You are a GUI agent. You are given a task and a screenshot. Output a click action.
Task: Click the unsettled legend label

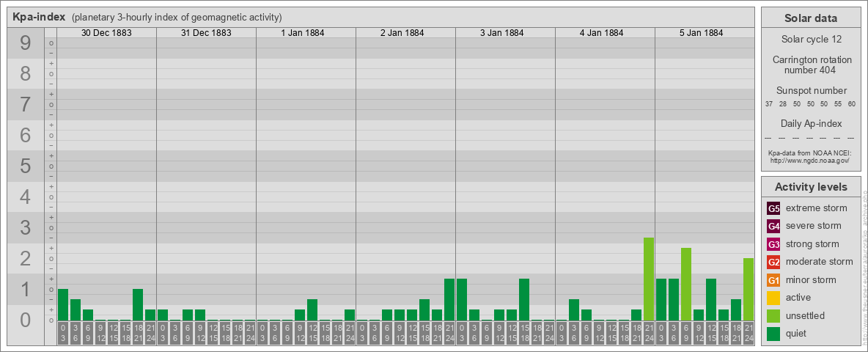click(806, 315)
